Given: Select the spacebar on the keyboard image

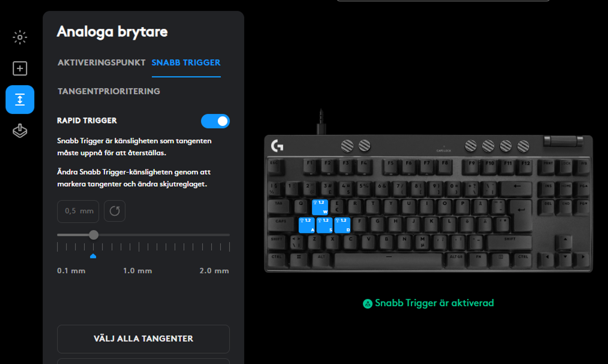Looking at the screenshot, I should (x=388, y=260).
